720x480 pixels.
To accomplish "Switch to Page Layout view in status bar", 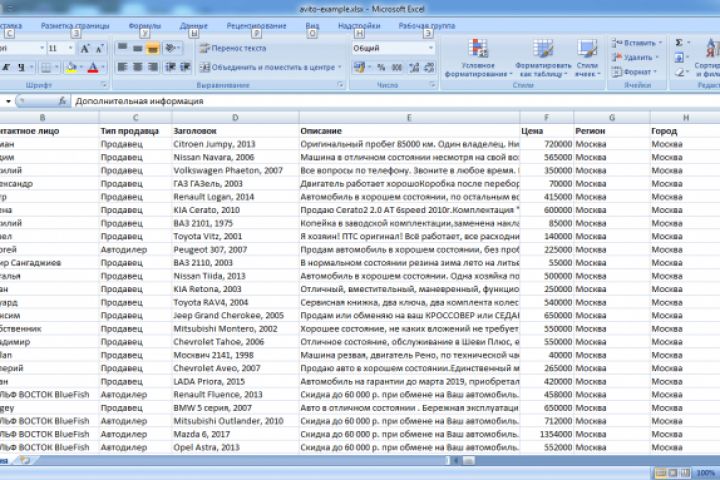I will click(673, 473).
